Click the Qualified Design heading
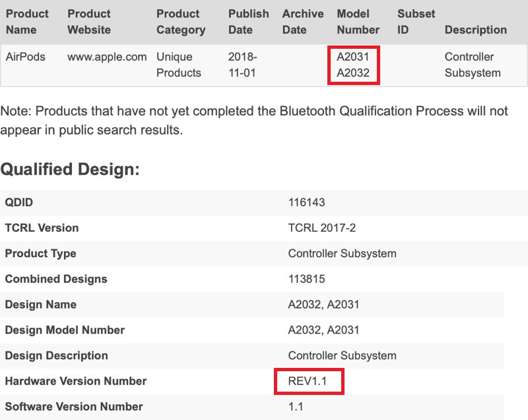The height and width of the screenshot is (420, 528). pyautogui.click(x=71, y=169)
